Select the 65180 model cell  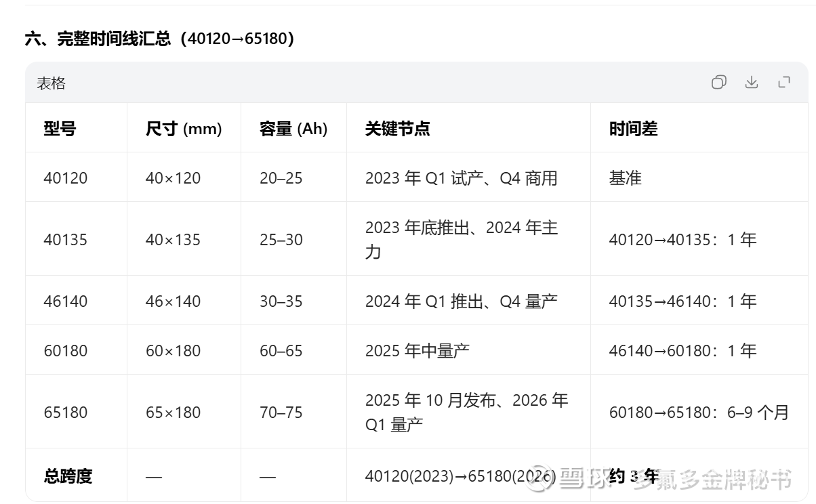coord(65,413)
